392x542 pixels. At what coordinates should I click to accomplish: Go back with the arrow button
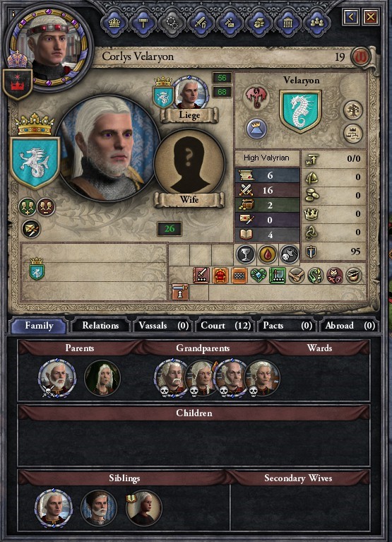350,16
